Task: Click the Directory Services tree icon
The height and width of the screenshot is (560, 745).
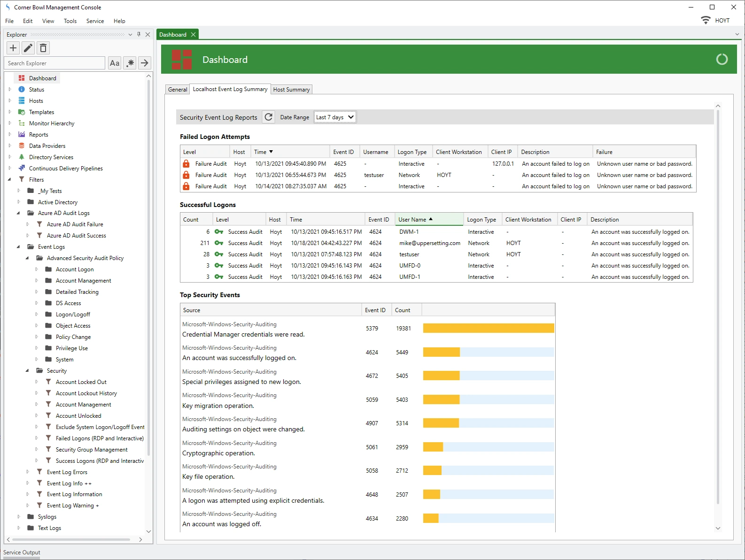Action: [22, 157]
